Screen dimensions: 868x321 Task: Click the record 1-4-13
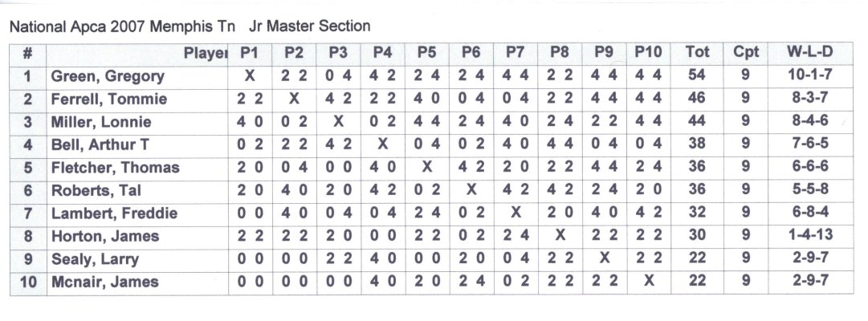click(x=810, y=237)
